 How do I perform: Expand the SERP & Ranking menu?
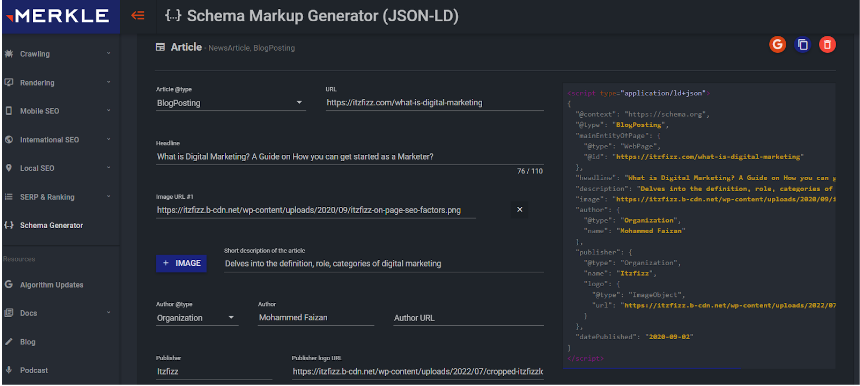click(x=109, y=196)
